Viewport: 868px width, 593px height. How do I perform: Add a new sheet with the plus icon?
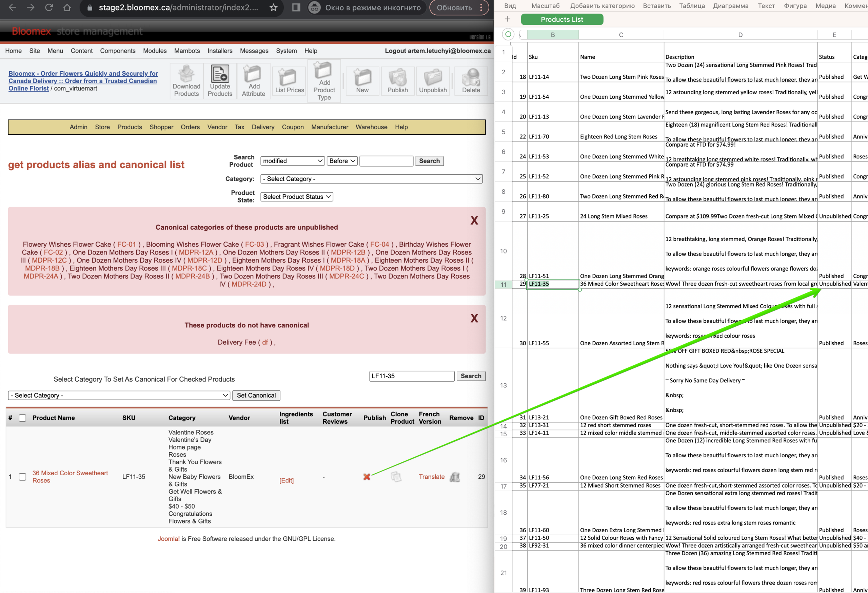coord(507,19)
